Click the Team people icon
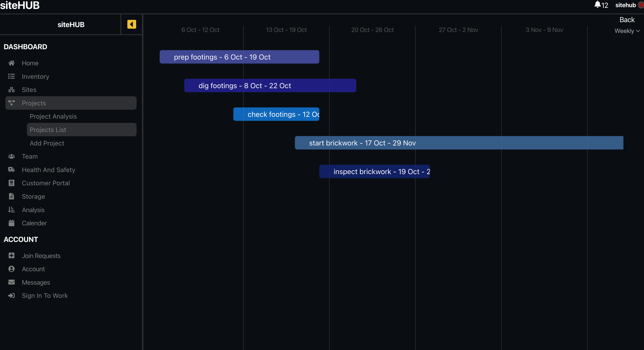The width and height of the screenshot is (644, 350). pyautogui.click(x=11, y=156)
